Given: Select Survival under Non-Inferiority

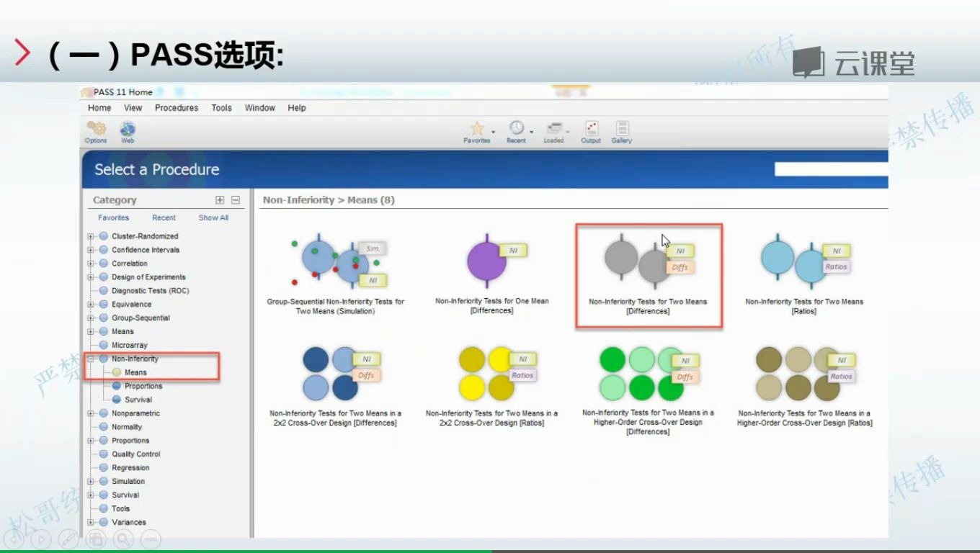Looking at the screenshot, I should [138, 400].
